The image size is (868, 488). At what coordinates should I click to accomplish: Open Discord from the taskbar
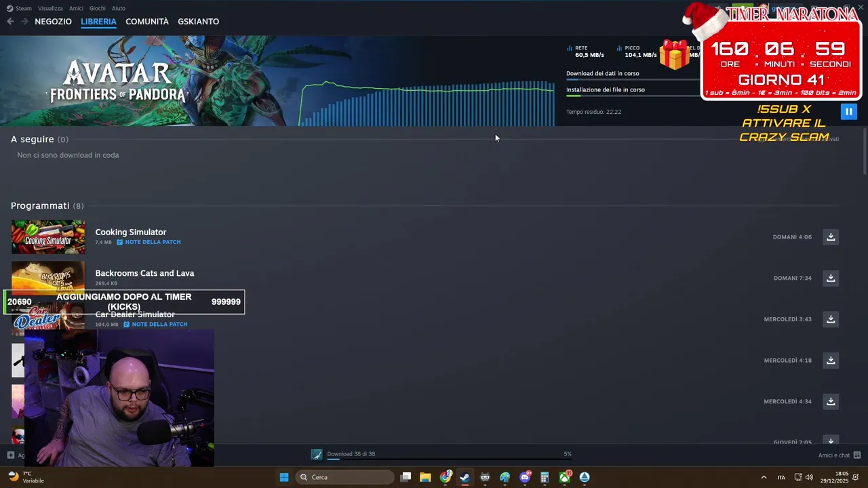coord(525,477)
